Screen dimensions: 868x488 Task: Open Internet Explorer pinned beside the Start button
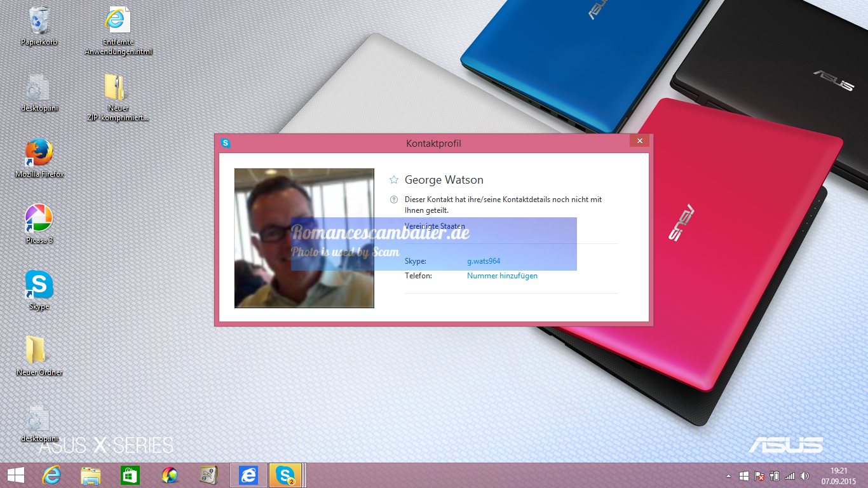tap(51, 475)
